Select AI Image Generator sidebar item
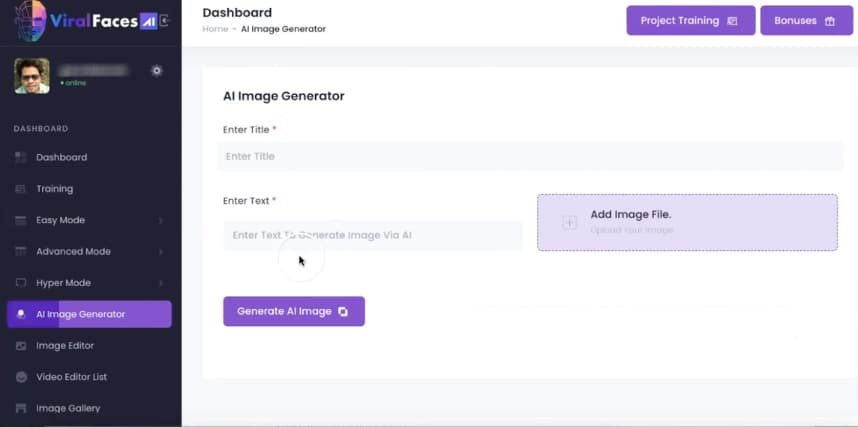 point(90,314)
